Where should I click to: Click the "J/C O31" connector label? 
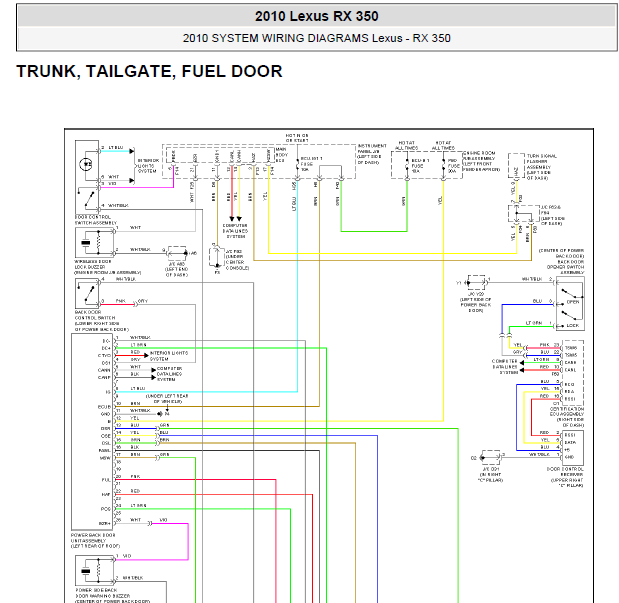pos(491,474)
